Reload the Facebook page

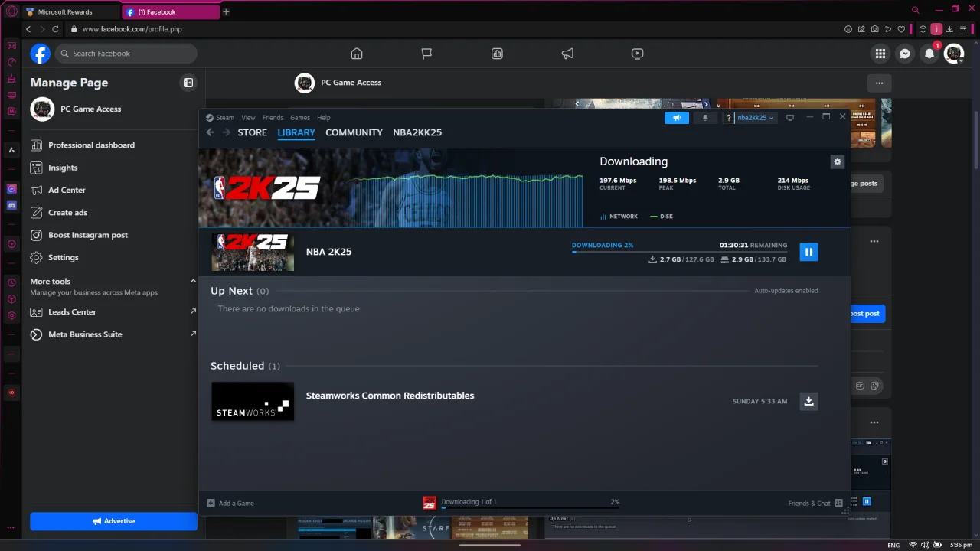[55, 29]
